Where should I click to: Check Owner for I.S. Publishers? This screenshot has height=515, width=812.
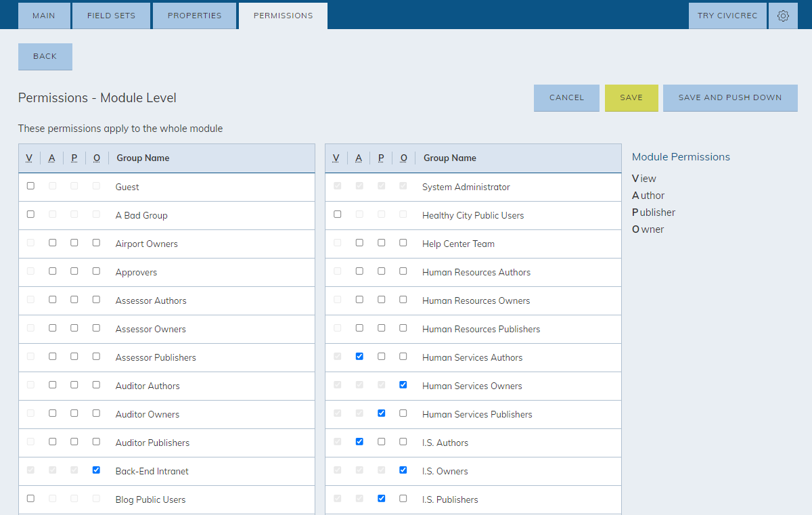click(403, 499)
